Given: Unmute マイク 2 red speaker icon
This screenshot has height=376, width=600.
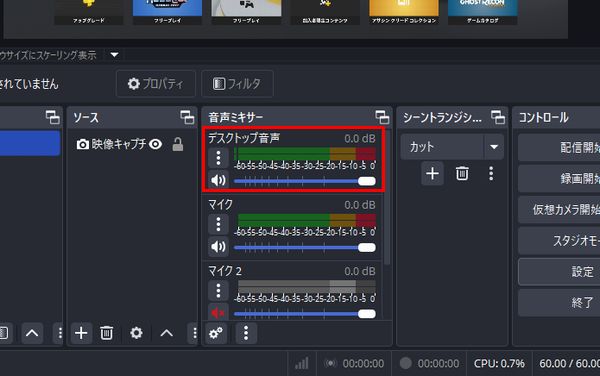Looking at the screenshot, I should (x=218, y=313).
